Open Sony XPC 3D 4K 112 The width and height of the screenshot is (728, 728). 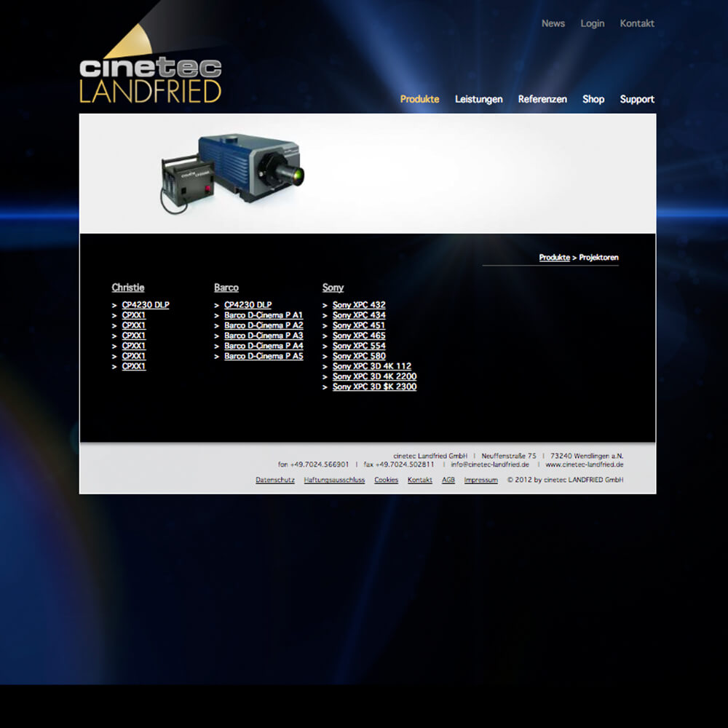[x=372, y=366]
